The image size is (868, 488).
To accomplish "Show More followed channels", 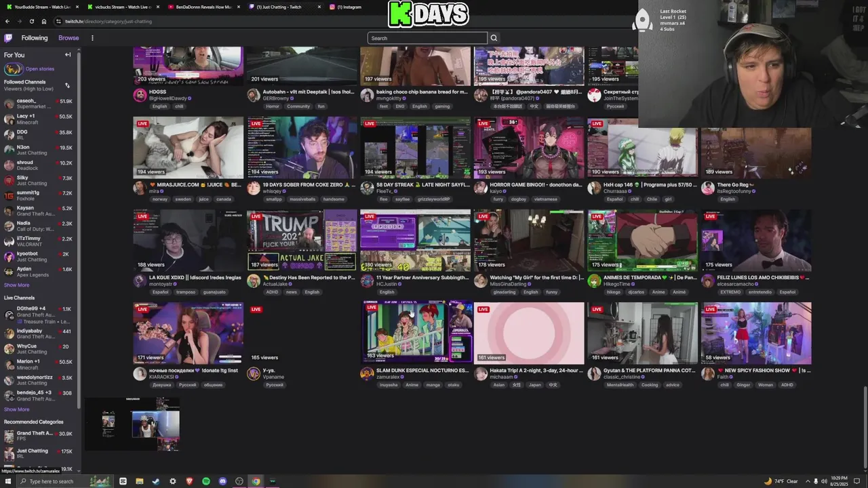I will (x=16, y=285).
